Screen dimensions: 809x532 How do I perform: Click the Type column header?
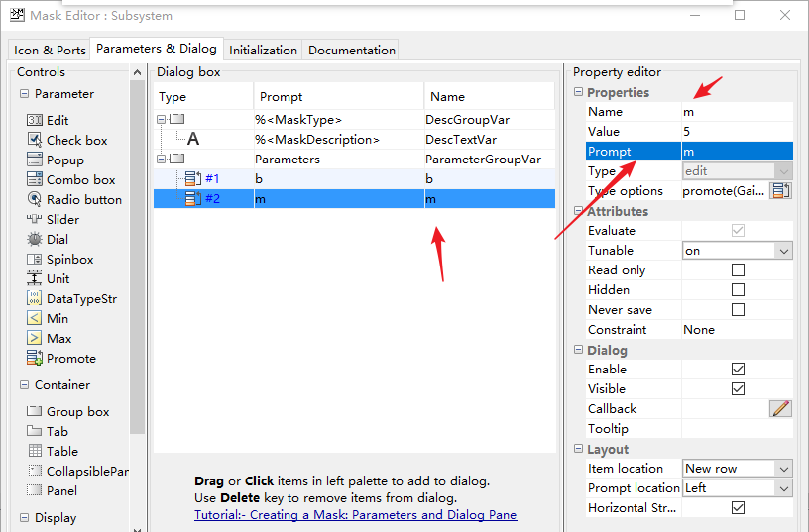tap(203, 96)
